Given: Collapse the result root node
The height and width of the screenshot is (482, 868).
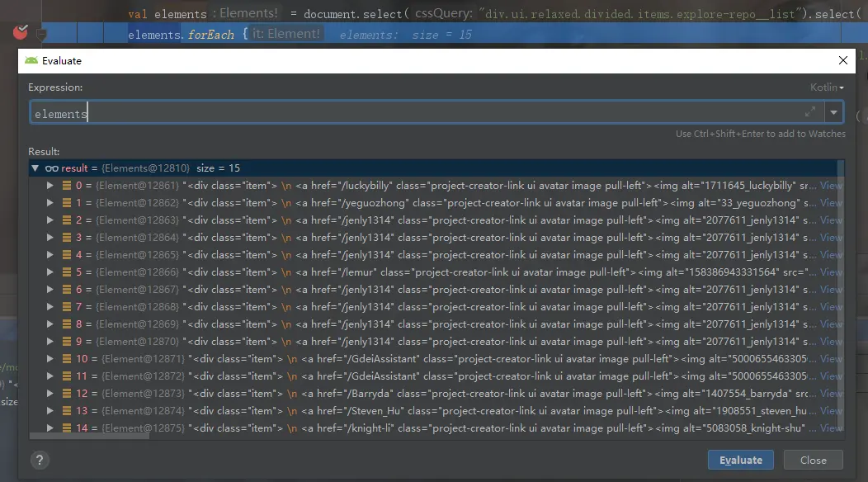Looking at the screenshot, I should [35, 168].
